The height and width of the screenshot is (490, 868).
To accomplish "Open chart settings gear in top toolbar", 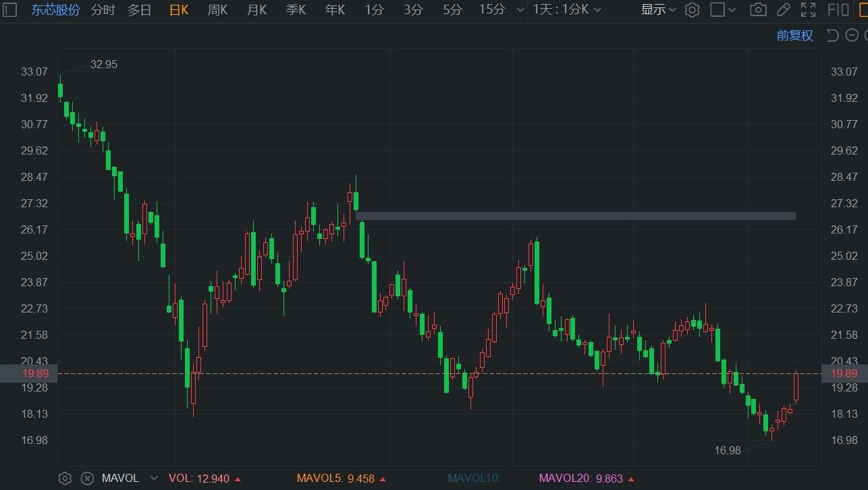I will click(692, 9).
